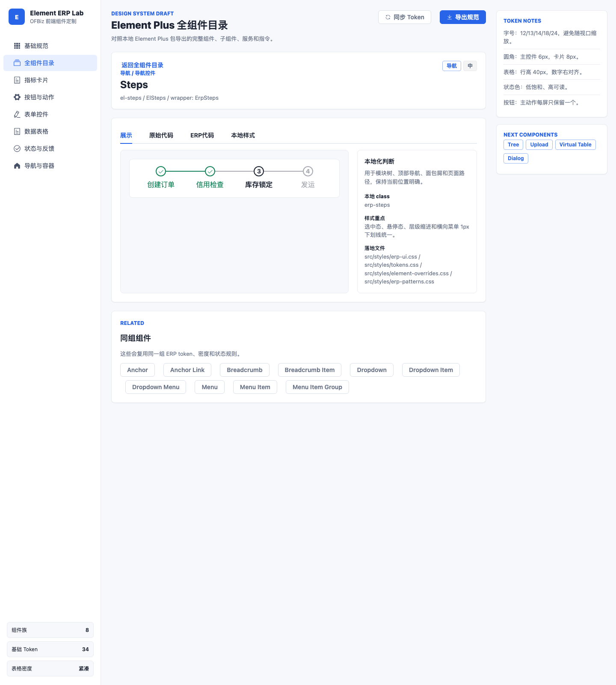Click the el-steps / ElSteps wrapper text
The width and height of the screenshot is (616, 685).
(x=169, y=98)
